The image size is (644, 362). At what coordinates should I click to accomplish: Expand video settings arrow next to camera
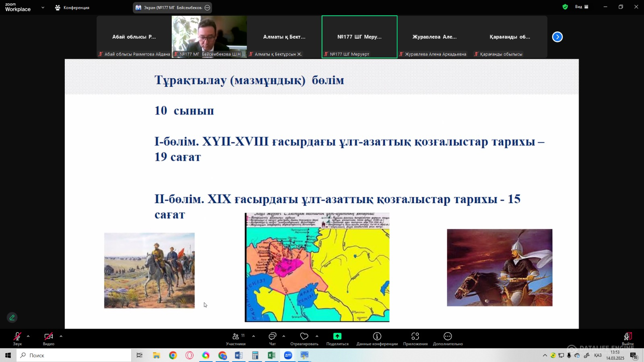click(61, 336)
